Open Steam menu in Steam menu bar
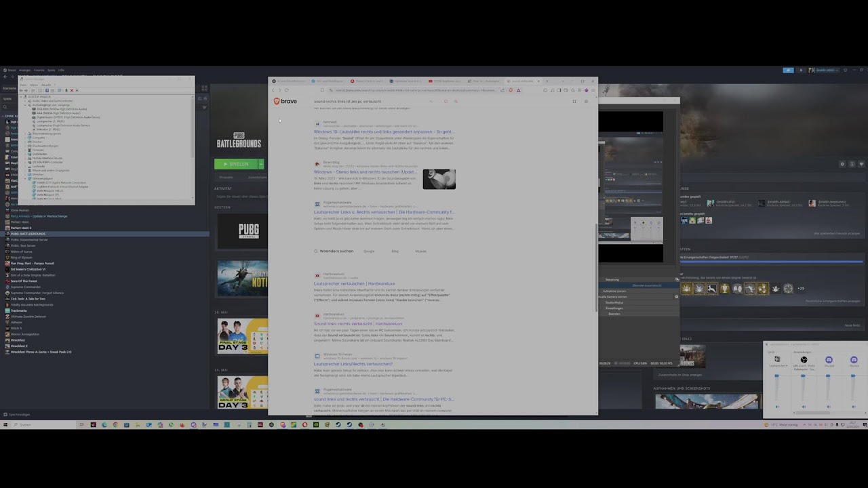This screenshot has width=868, height=488. click(x=12, y=70)
